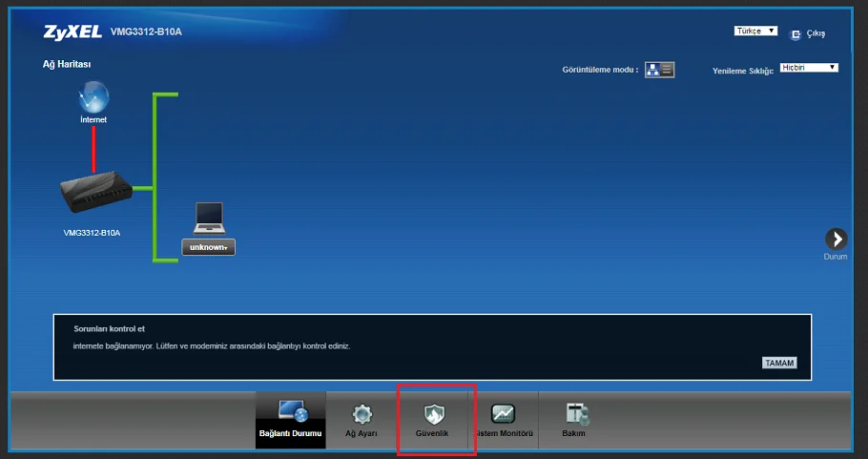
Task: Switch to network map icon view mode
Action: (x=652, y=70)
